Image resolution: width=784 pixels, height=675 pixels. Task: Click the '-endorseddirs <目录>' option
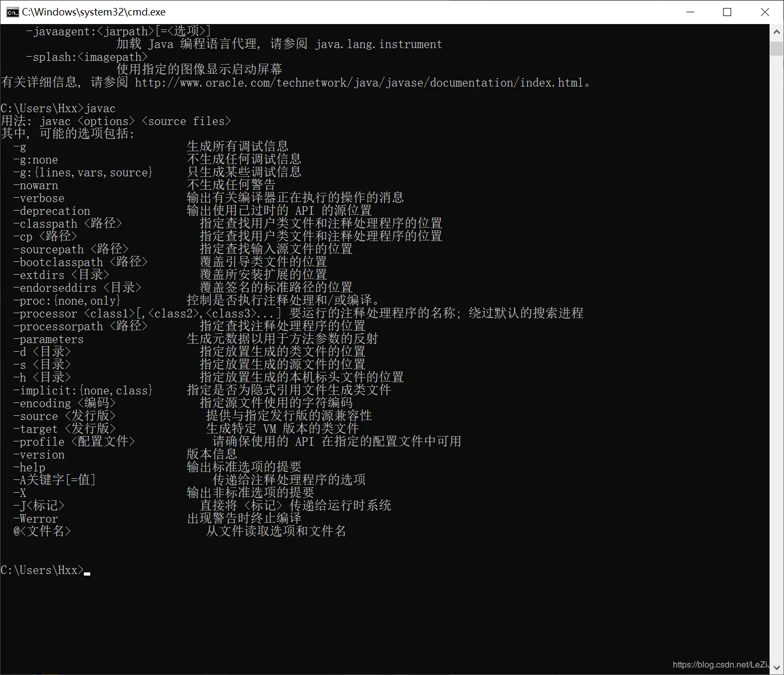pyautogui.click(x=77, y=288)
